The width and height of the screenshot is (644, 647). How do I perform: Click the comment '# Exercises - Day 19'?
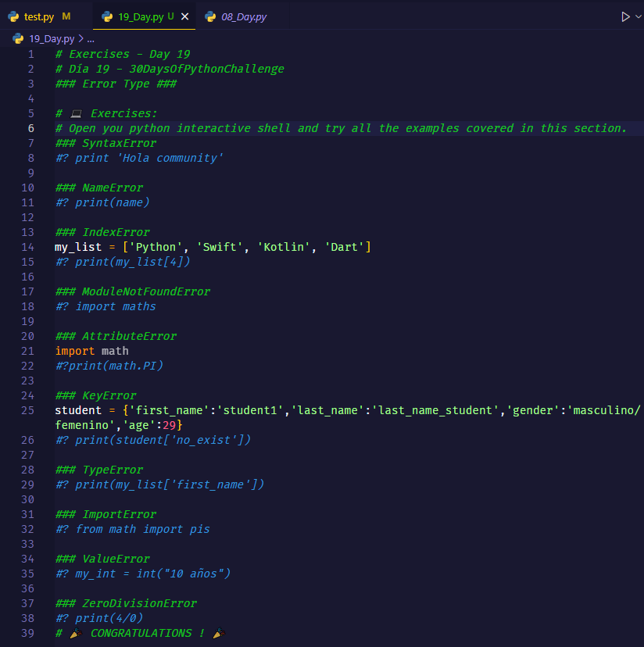click(123, 54)
